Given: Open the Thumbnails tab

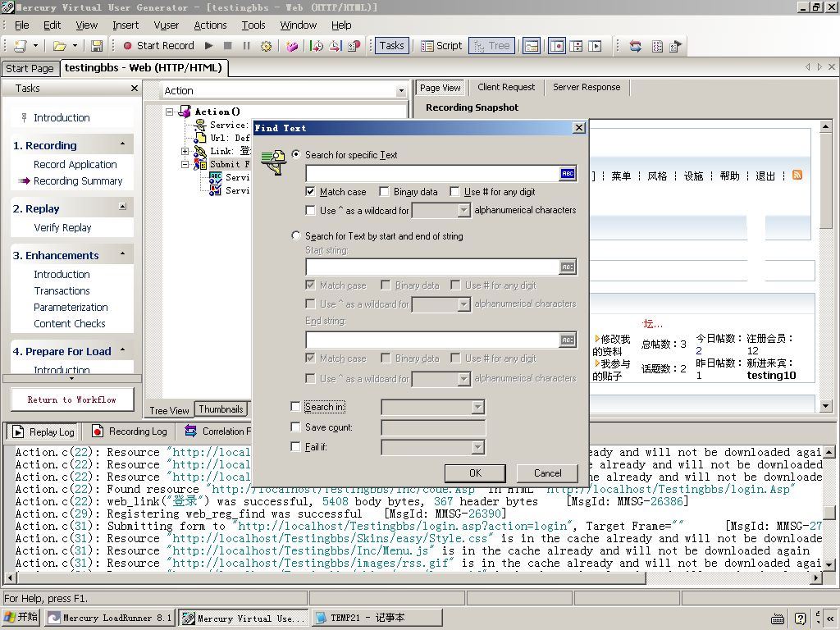Looking at the screenshot, I should pos(221,409).
